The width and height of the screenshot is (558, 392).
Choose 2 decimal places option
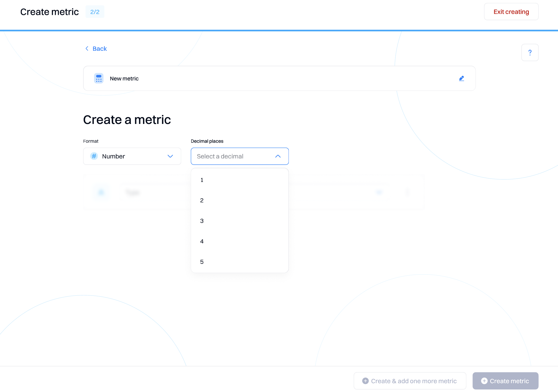tap(202, 200)
